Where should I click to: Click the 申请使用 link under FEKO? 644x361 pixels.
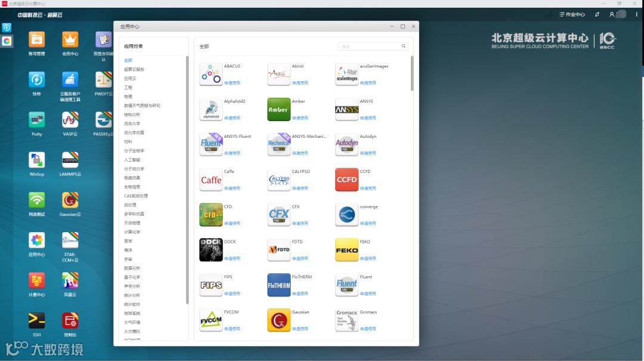[x=367, y=258]
